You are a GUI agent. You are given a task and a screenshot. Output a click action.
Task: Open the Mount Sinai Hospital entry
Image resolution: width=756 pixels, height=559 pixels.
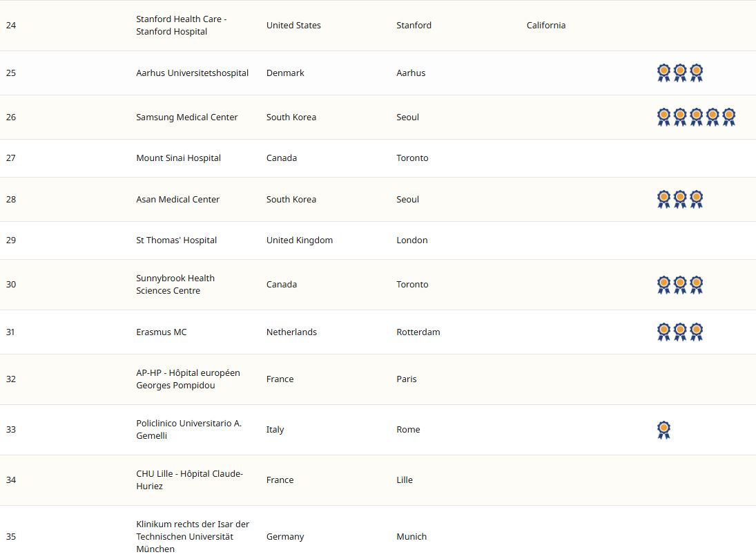(x=178, y=158)
